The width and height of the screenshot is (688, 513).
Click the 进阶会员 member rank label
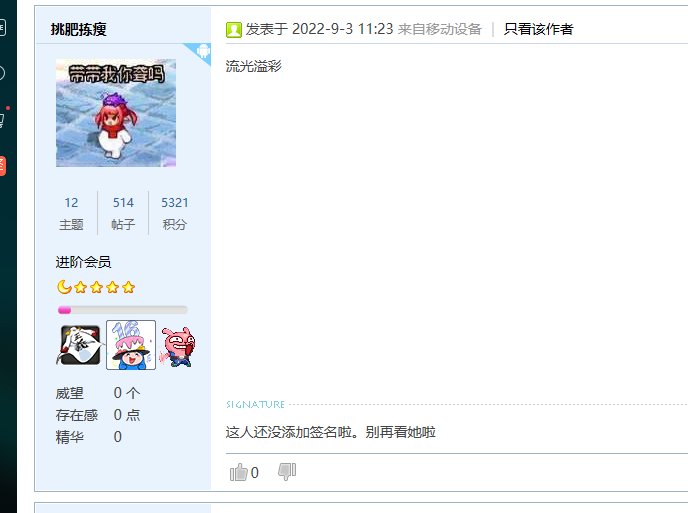pos(83,262)
